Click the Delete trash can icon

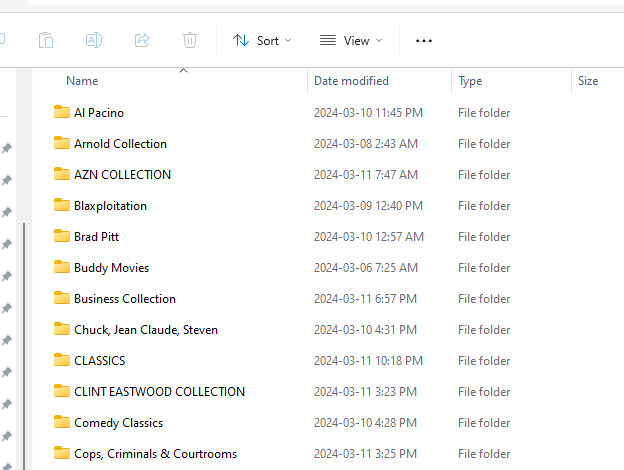click(x=190, y=40)
